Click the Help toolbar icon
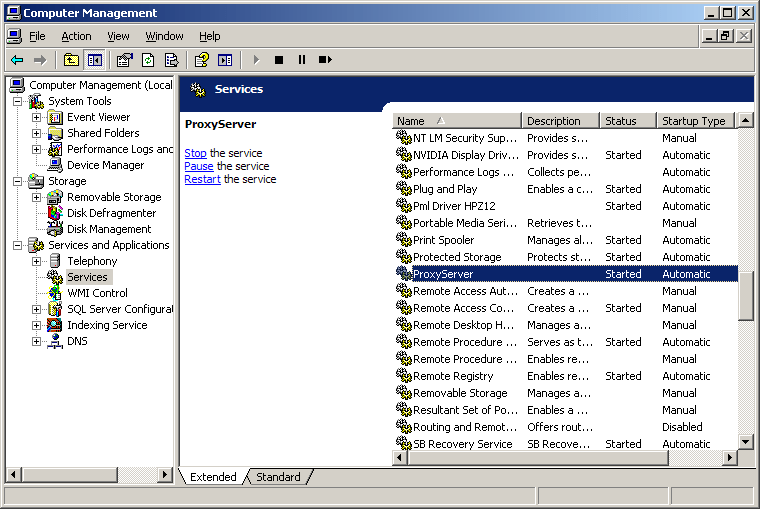This screenshot has height=509, width=760. point(202,60)
